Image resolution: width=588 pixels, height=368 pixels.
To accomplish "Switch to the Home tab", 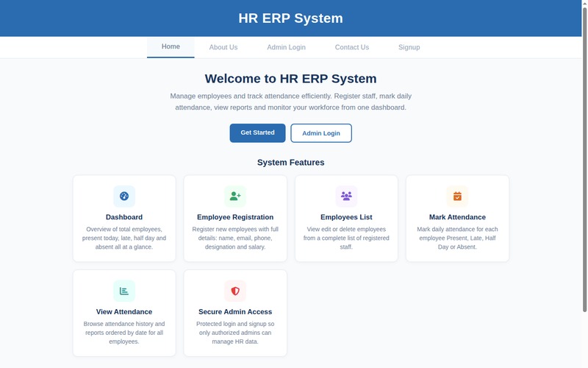I will point(171,47).
